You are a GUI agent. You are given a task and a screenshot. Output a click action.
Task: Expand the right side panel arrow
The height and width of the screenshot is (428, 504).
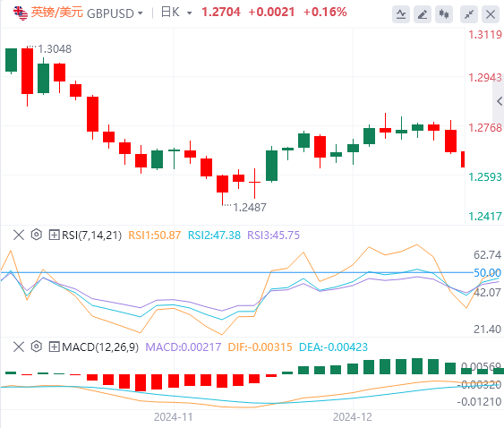click(499, 101)
